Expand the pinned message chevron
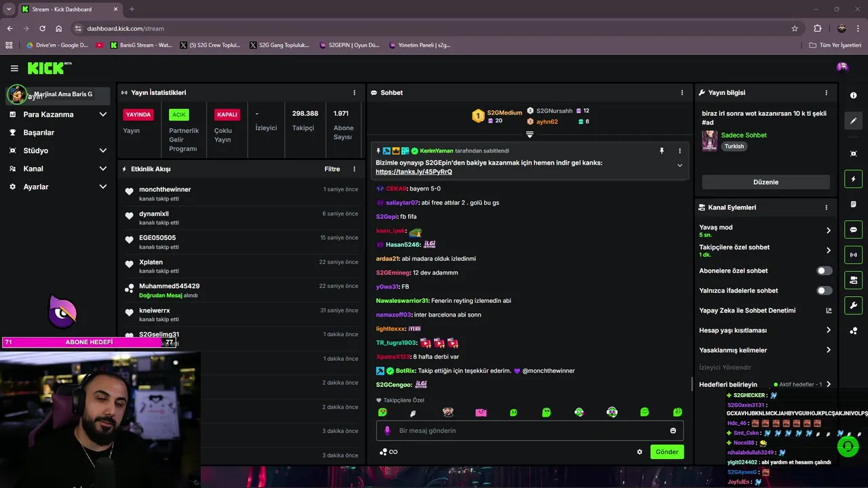The height and width of the screenshot is (488, 868). click(x=679, y=165)
